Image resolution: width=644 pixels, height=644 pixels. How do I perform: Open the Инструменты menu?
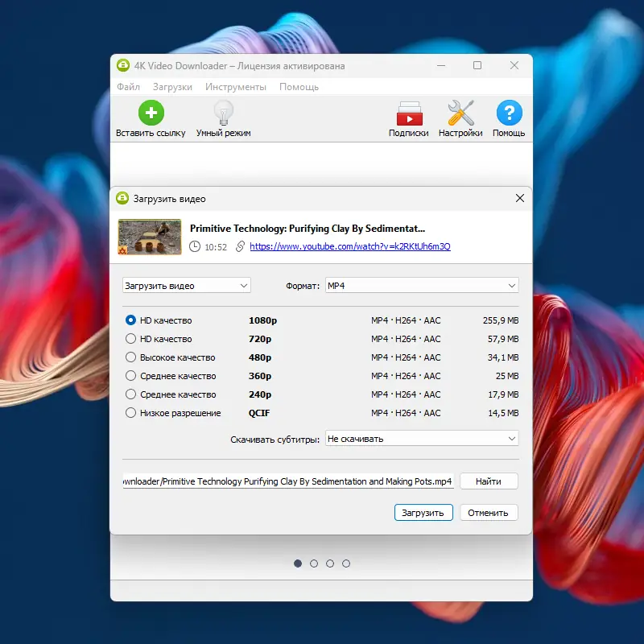tap(236, 87)
